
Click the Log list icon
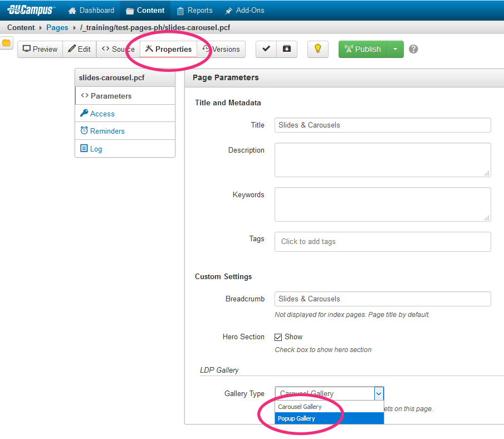pos(84,148)
